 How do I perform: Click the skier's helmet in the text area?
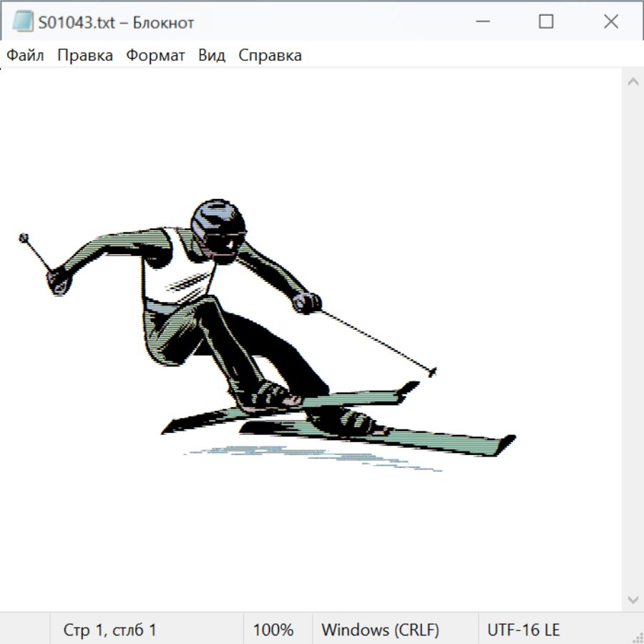click(x=217, y=218)
